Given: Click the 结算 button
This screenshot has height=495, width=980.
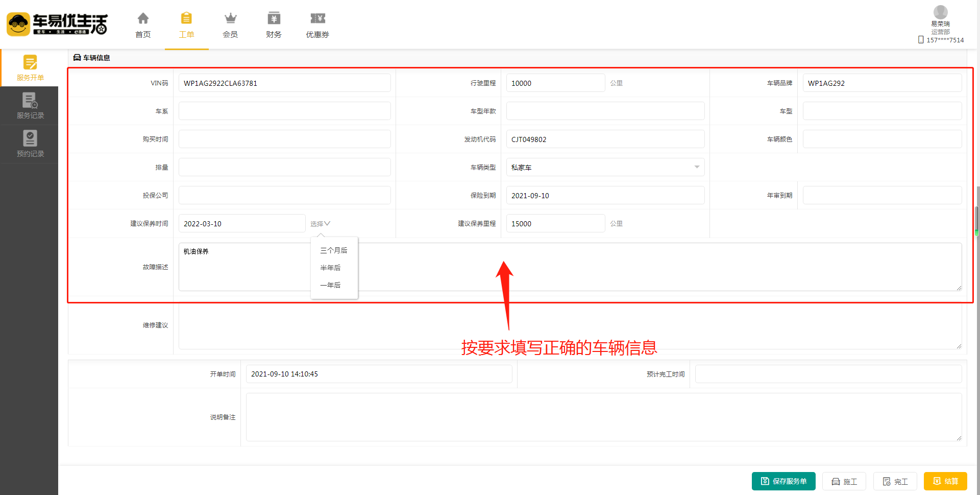Looking at the screenshot, I should point(945,481).
